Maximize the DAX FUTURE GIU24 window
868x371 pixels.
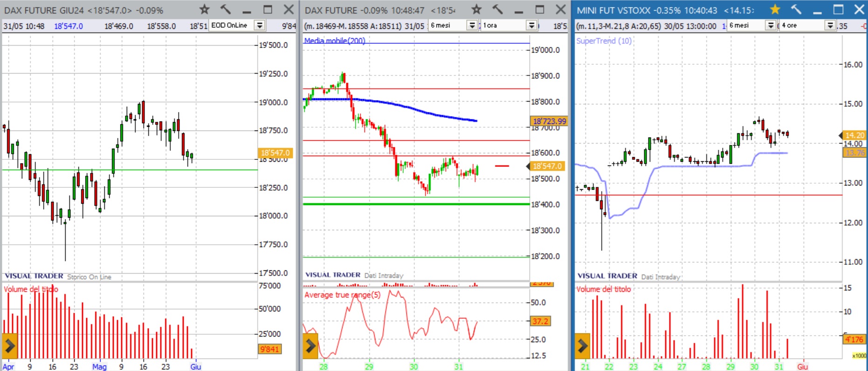(x=268, y=9)
